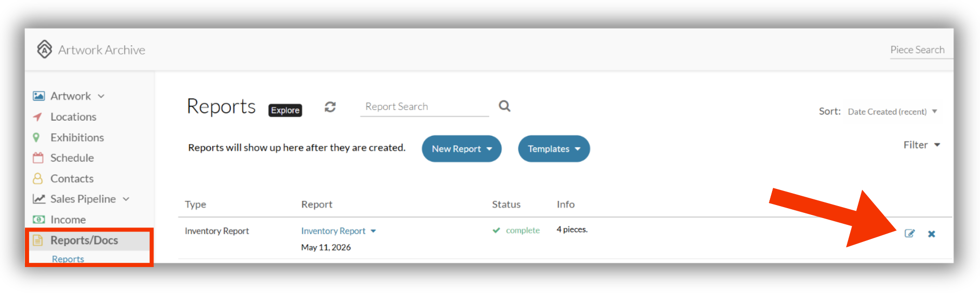Image resolution: width=980 pixels, height=293 pixels.
Task: Click the Explore badge button
Action: pos(285,110)
